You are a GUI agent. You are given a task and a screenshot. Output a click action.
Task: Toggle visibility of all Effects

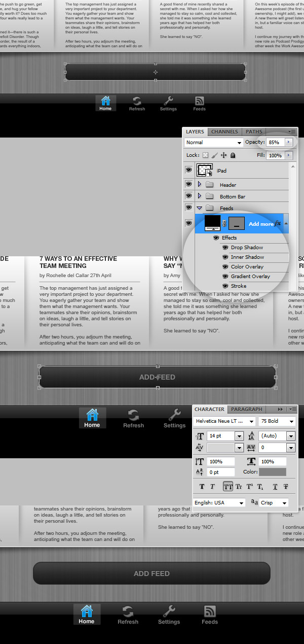point(216,238)
